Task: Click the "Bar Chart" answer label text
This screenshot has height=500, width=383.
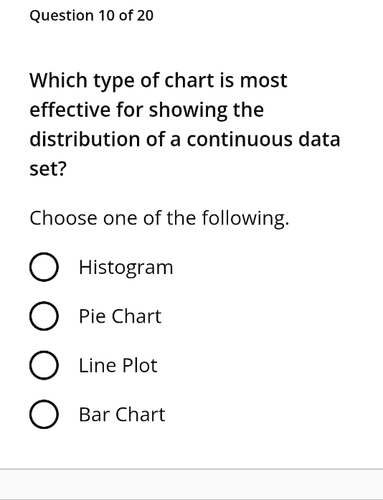Action: coord(122,414)
